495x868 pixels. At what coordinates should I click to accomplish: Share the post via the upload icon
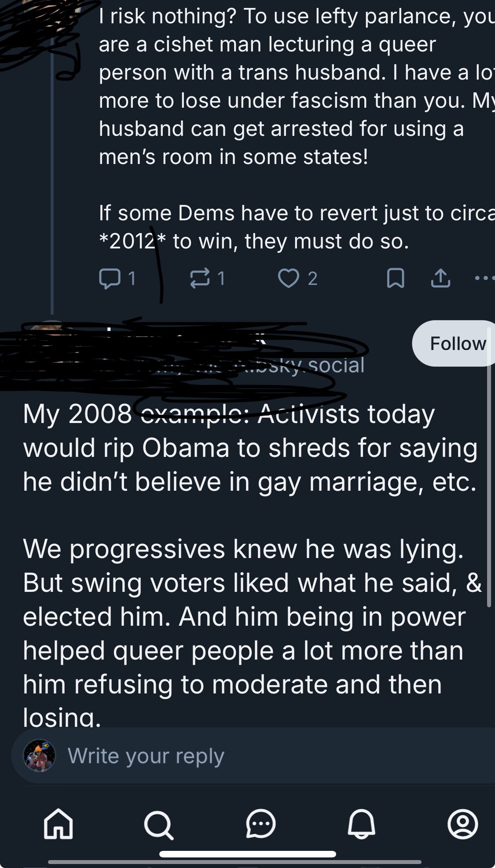coord(440,278)
